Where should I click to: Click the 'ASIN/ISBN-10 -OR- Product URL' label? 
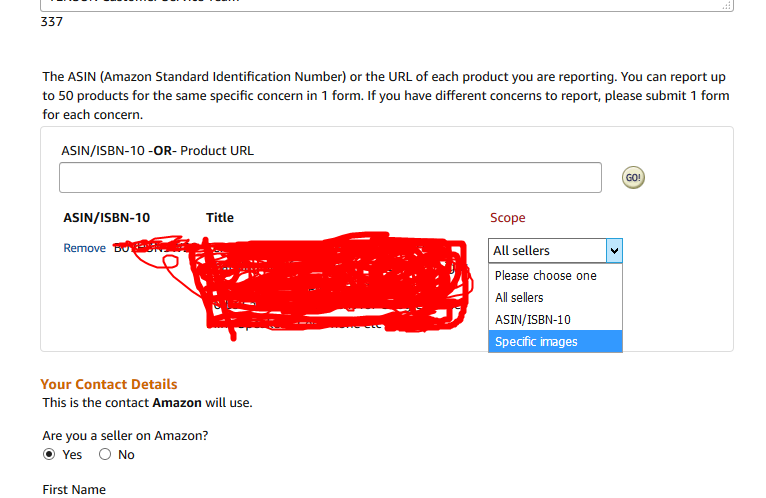(157, 151)
